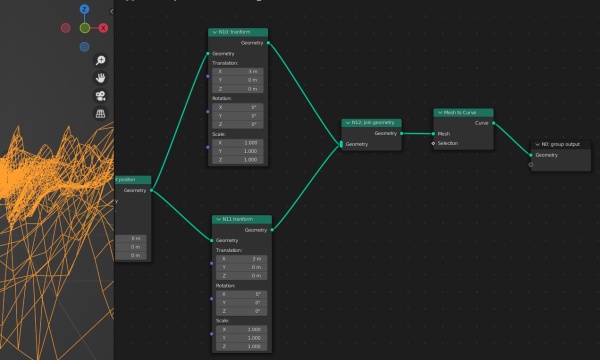600x360 pixels.
Task: Edit N11 Rotation X field
Action: [241, 294]
